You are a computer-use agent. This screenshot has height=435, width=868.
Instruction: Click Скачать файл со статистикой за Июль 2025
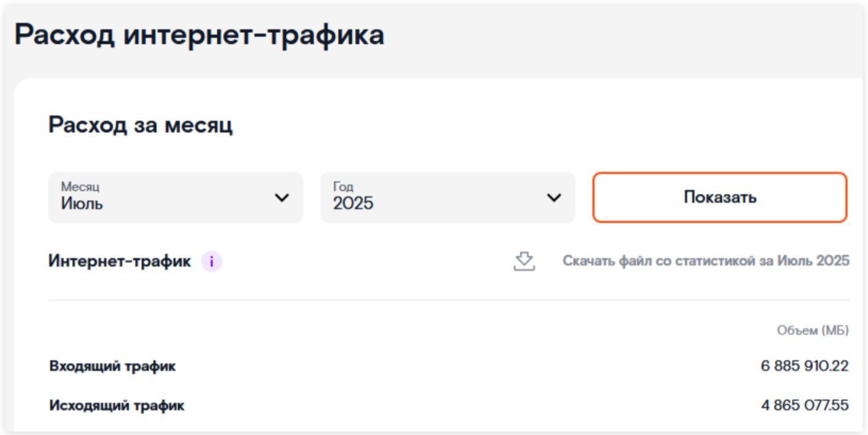(706, 261)
